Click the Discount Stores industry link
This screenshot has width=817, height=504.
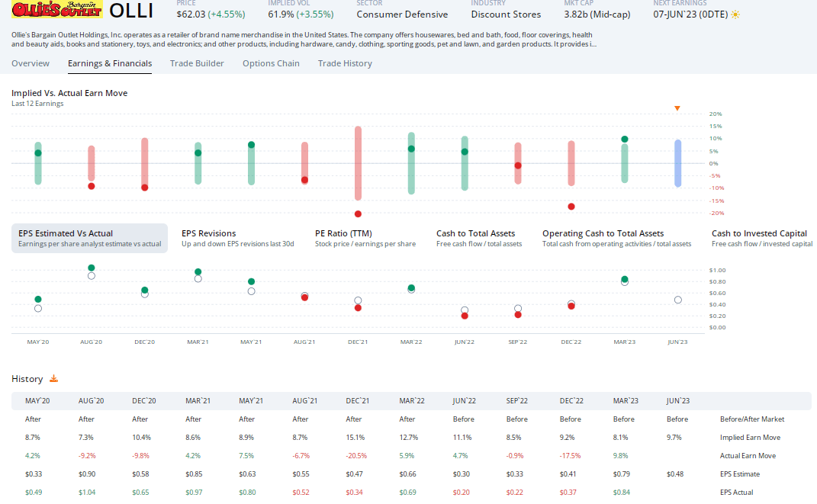[506, 14]
